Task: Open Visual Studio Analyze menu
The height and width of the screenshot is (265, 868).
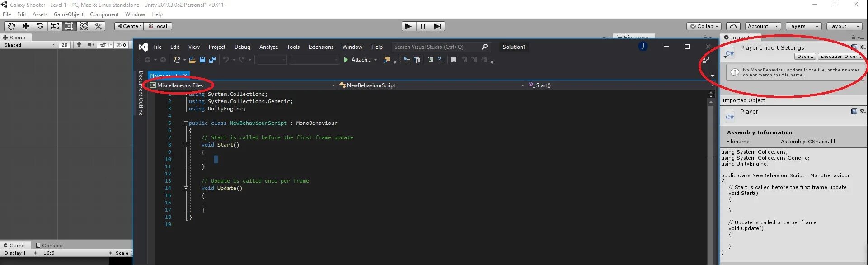Action: tap(268, 47)
